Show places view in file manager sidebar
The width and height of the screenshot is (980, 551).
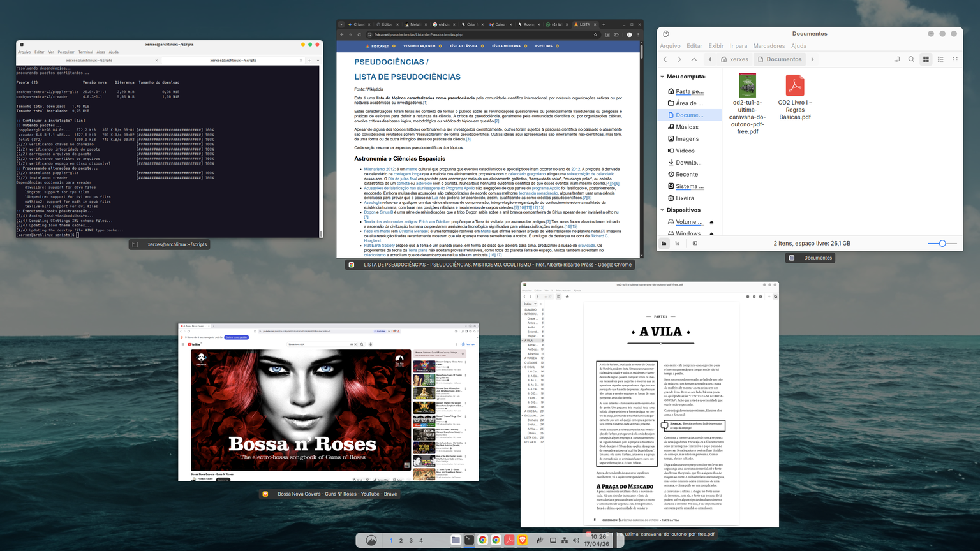click(664, 243)
